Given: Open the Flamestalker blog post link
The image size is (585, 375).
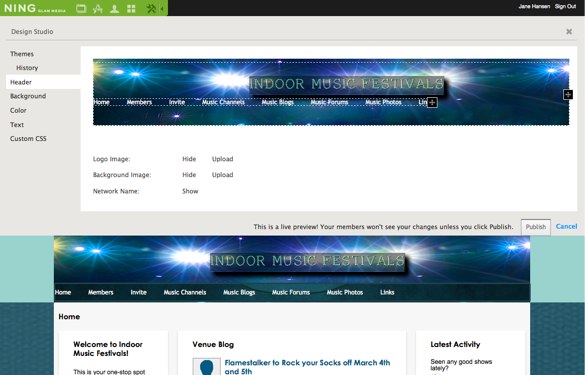Looking at the screenshot, I should [307, 367].
